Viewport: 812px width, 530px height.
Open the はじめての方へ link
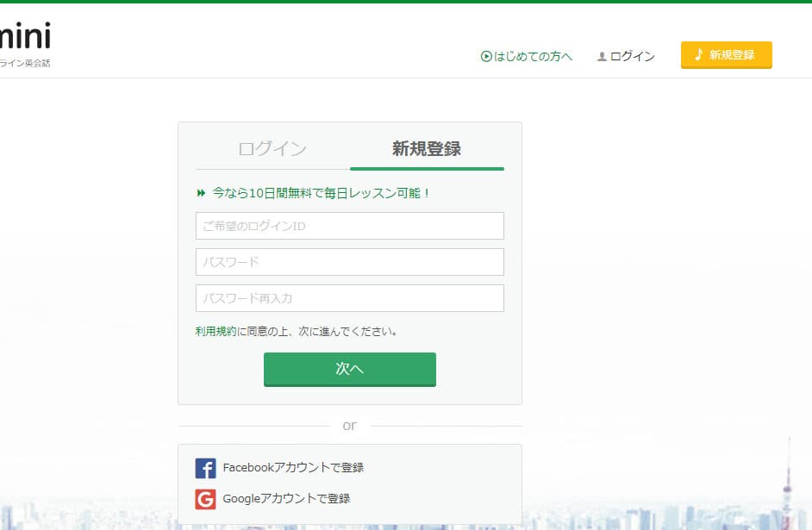[526, 56]
